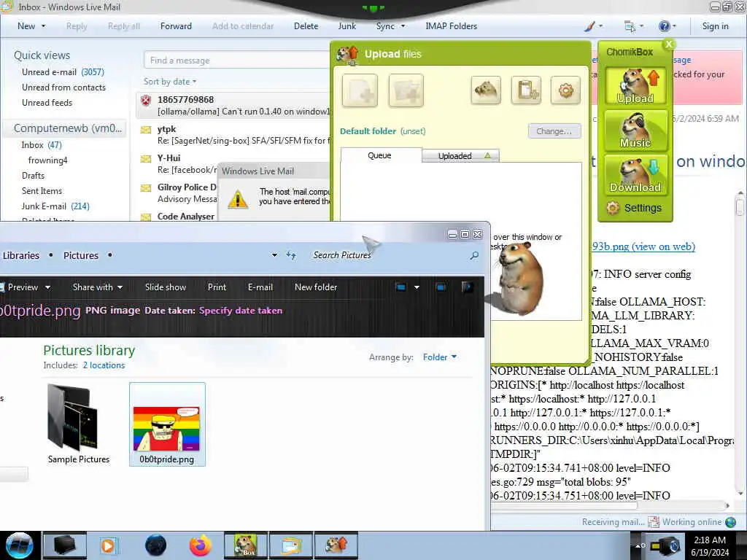Screen dimensions: 747x560
Task: Click the refresh arrows icon in Pictures address bar
Action: click(291, 255)
